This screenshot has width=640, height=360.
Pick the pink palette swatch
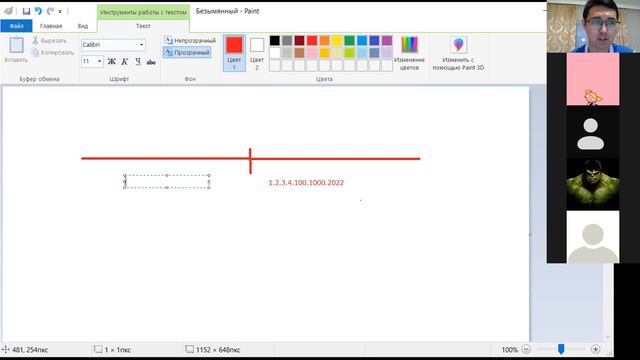312,53
